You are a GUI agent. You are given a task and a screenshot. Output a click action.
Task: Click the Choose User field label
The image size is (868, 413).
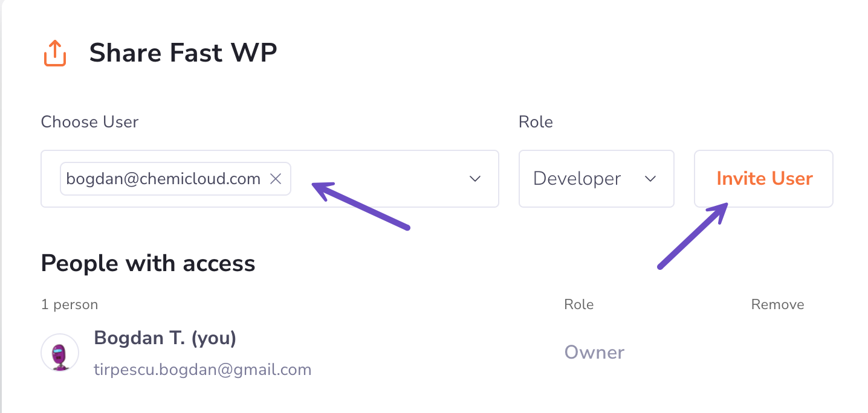tap(89, 122)
